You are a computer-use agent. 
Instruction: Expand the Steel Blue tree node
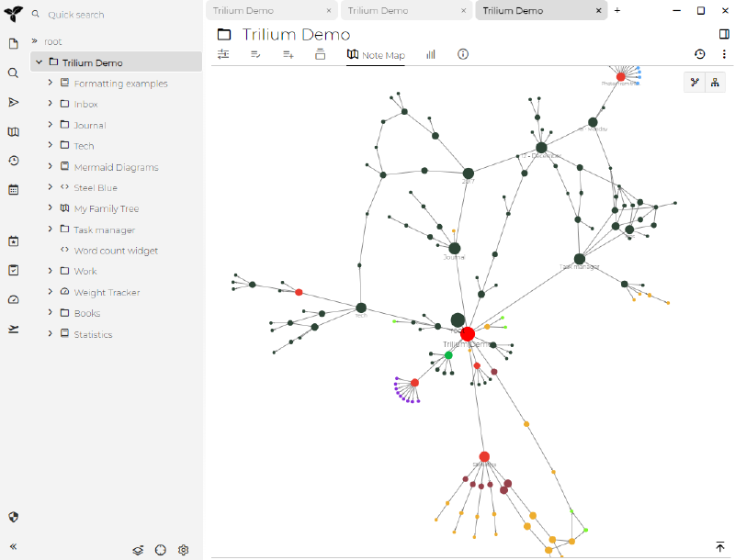click(51, 187)
